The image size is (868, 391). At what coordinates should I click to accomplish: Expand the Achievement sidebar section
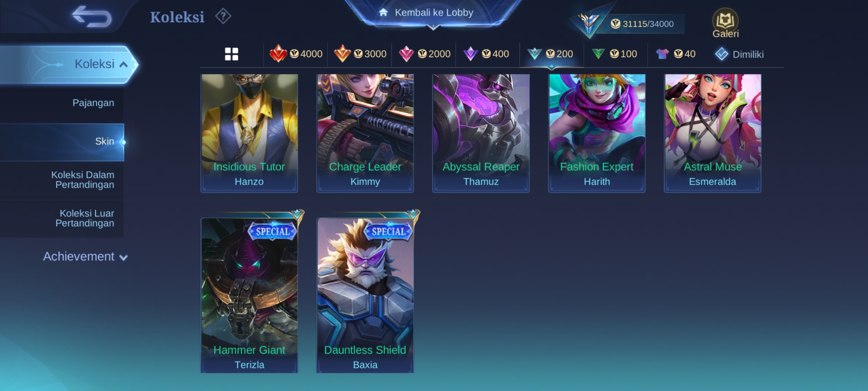point(85,256)
